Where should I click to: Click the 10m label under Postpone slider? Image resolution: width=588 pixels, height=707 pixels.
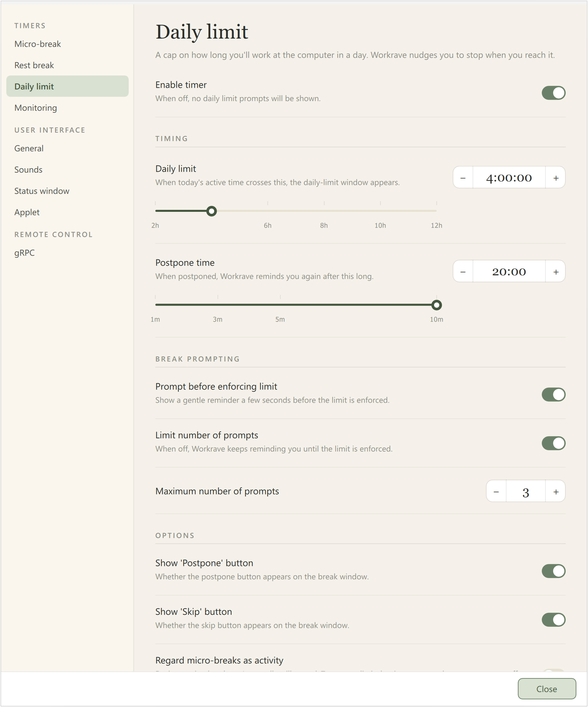pyautogui.click(x=436, y=320)
